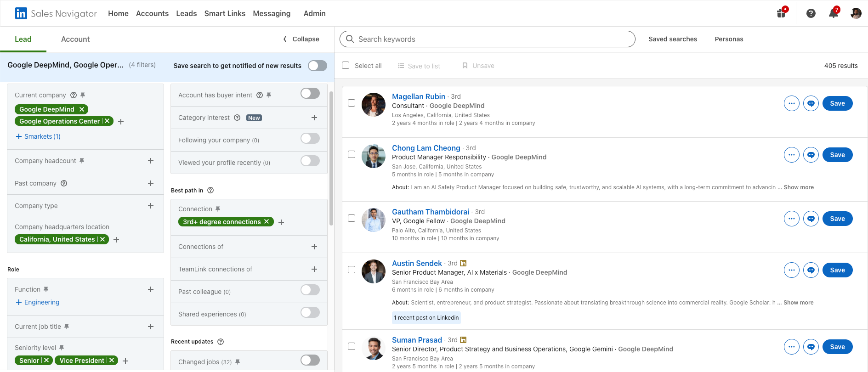Remove the Google DeepMind company filter
Screen dimensions: 868x372
[82, 109]
